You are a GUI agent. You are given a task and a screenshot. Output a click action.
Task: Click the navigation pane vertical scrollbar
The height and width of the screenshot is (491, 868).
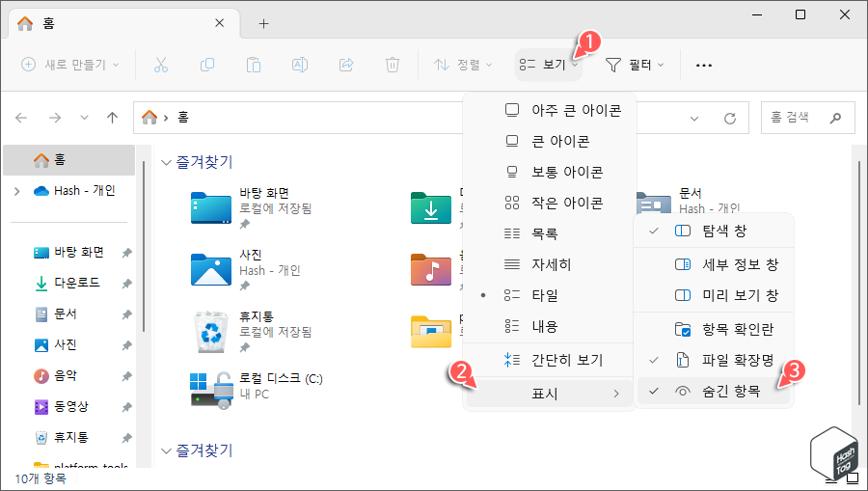[x=143, y=246]
